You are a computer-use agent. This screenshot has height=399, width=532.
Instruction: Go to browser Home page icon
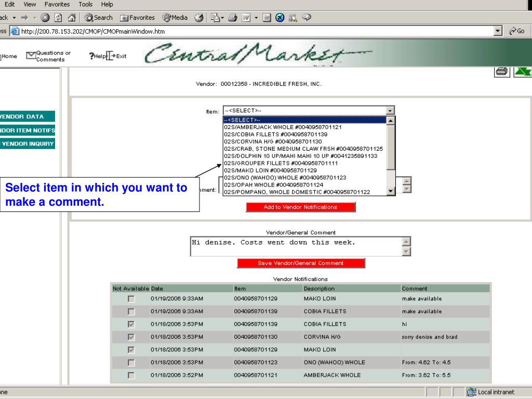click(x=72, y=18)
